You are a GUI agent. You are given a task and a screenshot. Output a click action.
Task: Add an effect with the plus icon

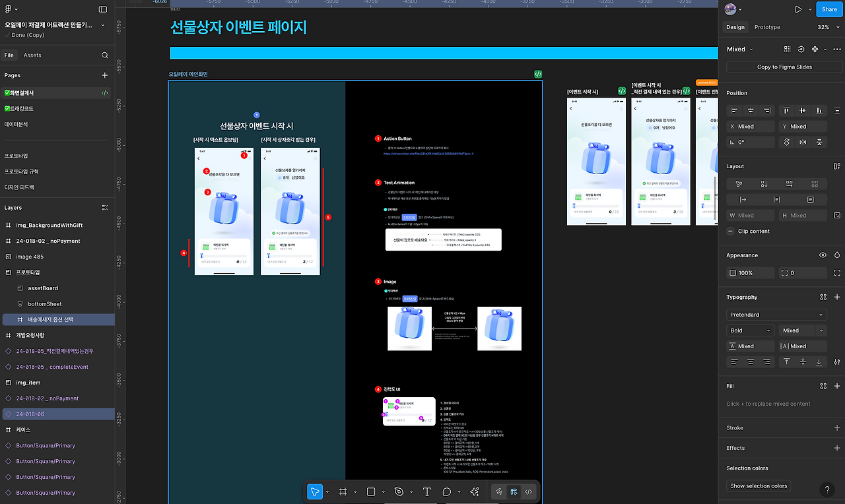837,448
